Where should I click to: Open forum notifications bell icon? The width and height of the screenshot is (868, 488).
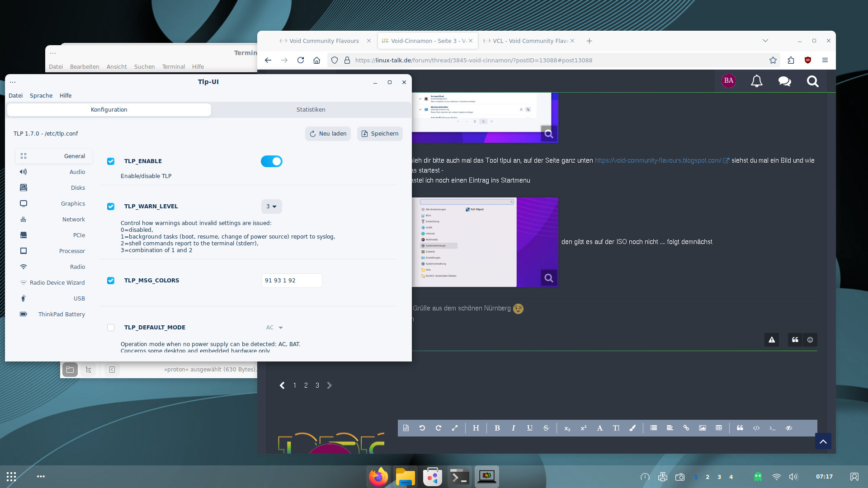point(756,81)
